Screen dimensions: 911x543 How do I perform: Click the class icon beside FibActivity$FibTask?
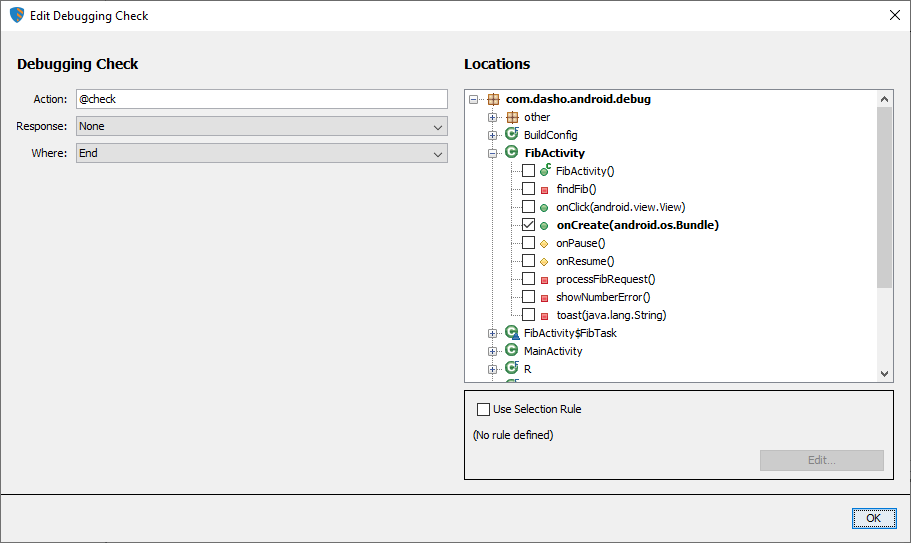(512, 332)
